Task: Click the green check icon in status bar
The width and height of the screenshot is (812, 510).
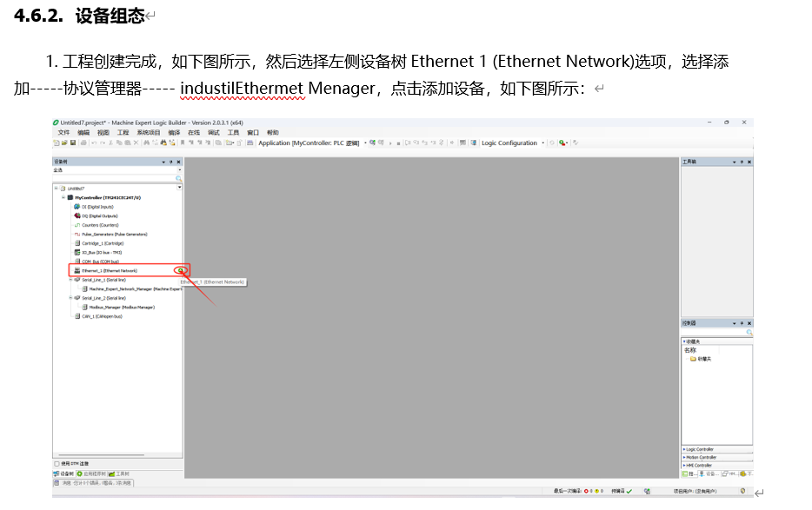Action: (629, 491)
